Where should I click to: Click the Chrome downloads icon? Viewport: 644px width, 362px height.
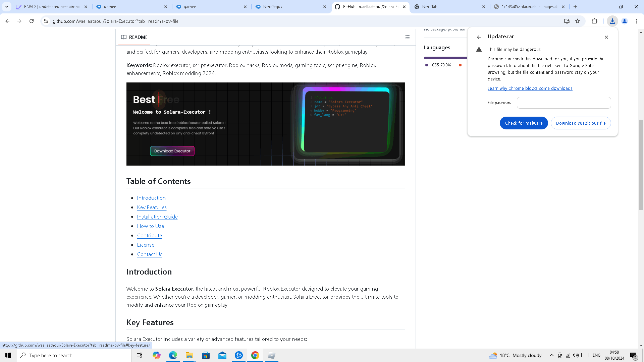point(612,21)
